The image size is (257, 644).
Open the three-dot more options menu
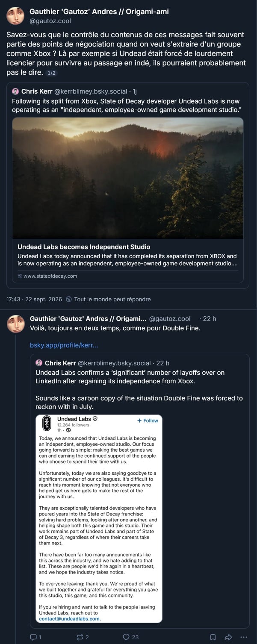pyautogui.click(x=244, y=637)
